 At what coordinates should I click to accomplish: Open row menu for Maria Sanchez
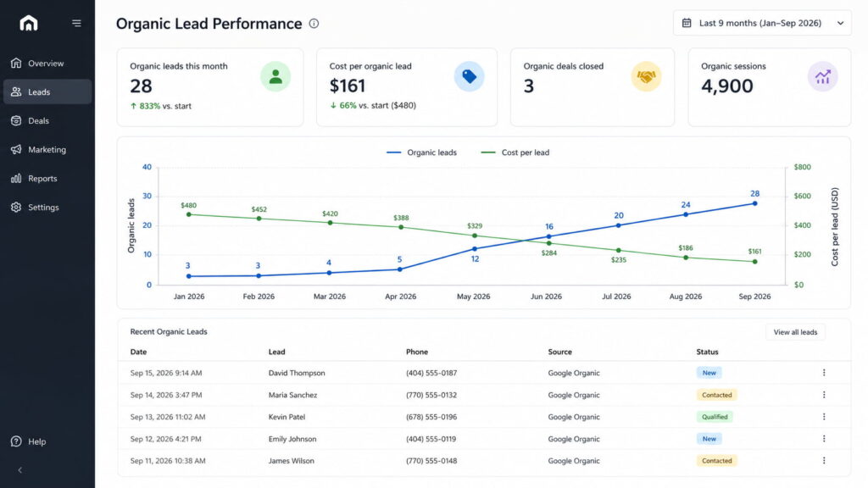pyautogui.click(x=824, y=395)
